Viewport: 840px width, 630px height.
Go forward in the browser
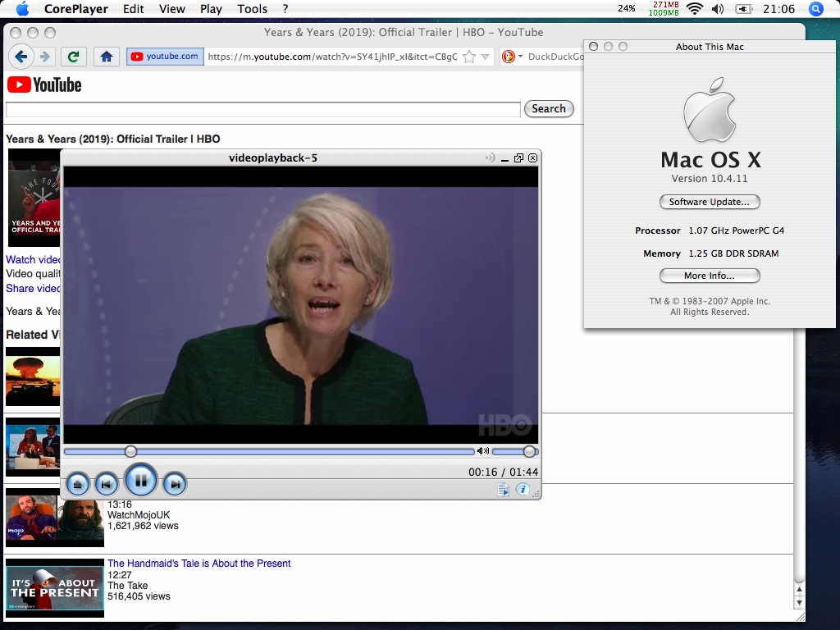pos(45,57)
